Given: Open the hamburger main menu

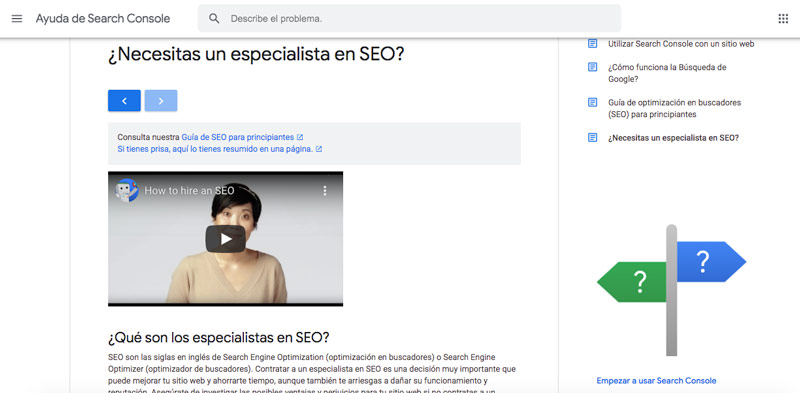Looking at the screenshot, I should (x=17, y=19).
